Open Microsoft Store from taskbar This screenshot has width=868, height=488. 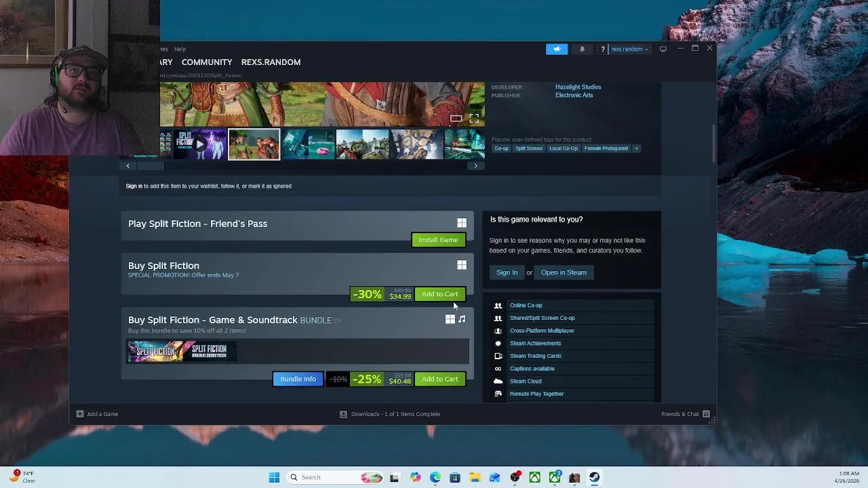[x=455, y=477]
